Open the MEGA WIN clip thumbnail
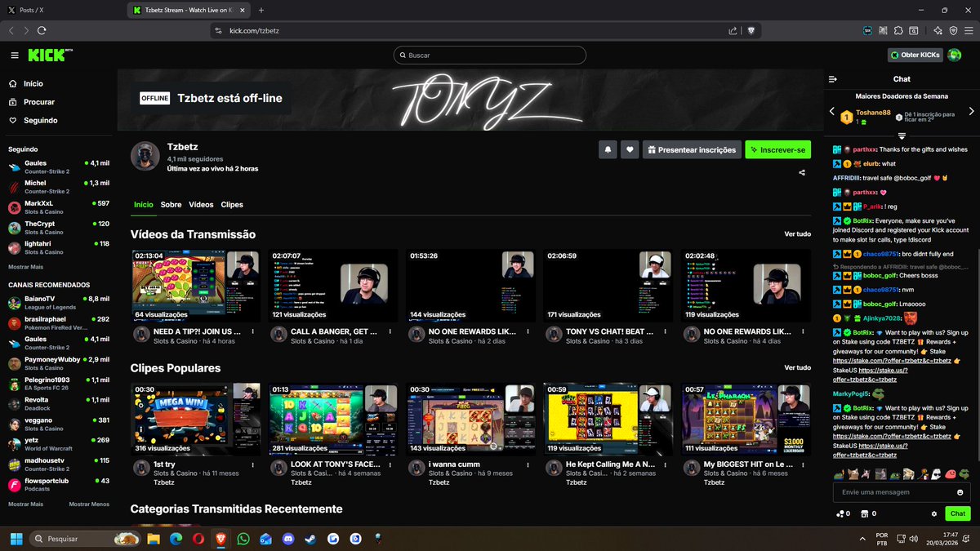980x551 pixels. pos(196,419)
